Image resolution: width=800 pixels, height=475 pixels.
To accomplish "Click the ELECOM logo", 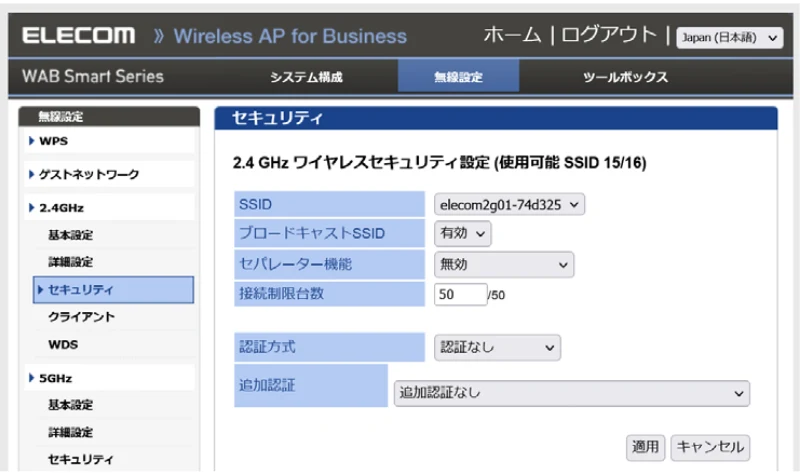I will 79,36.
